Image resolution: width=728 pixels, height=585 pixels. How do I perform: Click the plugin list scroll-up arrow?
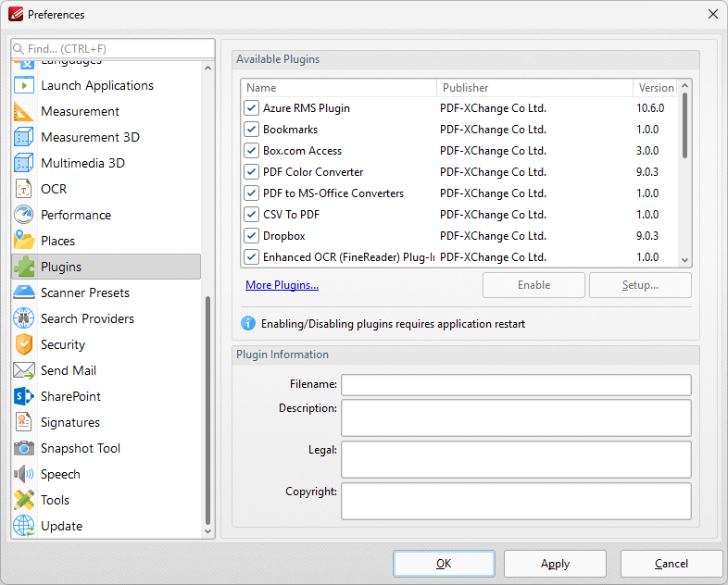pos(684,86)
